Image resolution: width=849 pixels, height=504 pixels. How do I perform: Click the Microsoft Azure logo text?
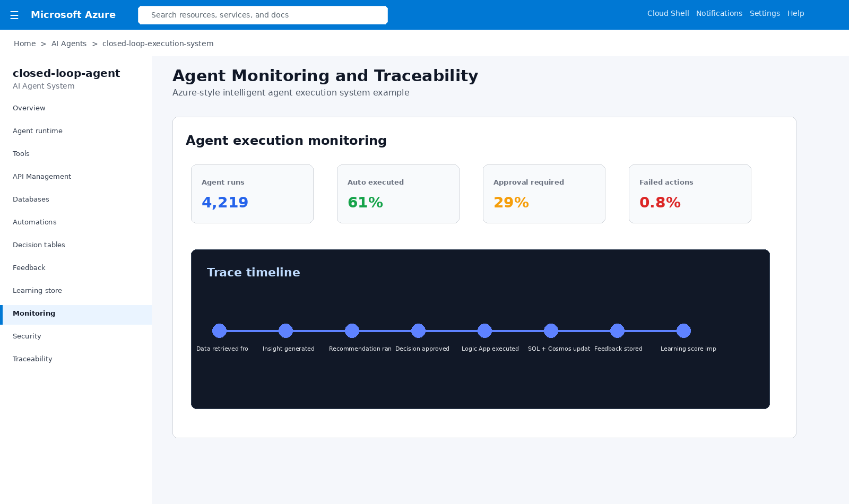[x=73, y=15]
